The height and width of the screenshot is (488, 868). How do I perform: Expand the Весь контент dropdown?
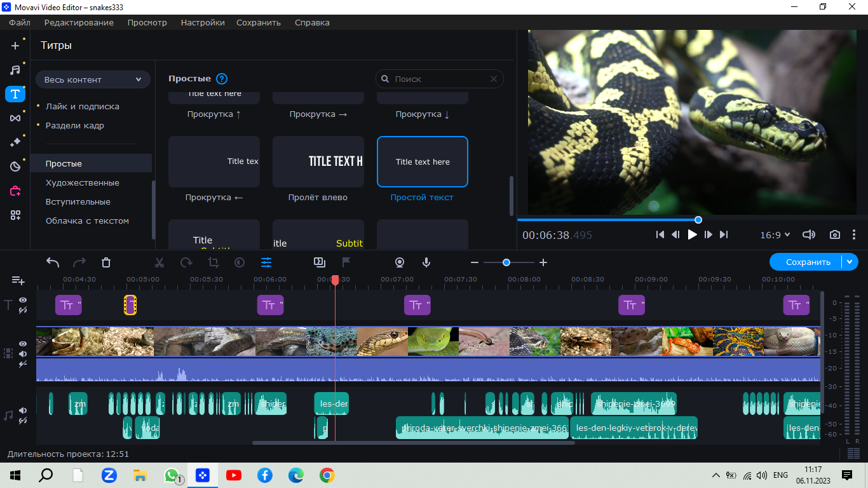pos(93,79)
